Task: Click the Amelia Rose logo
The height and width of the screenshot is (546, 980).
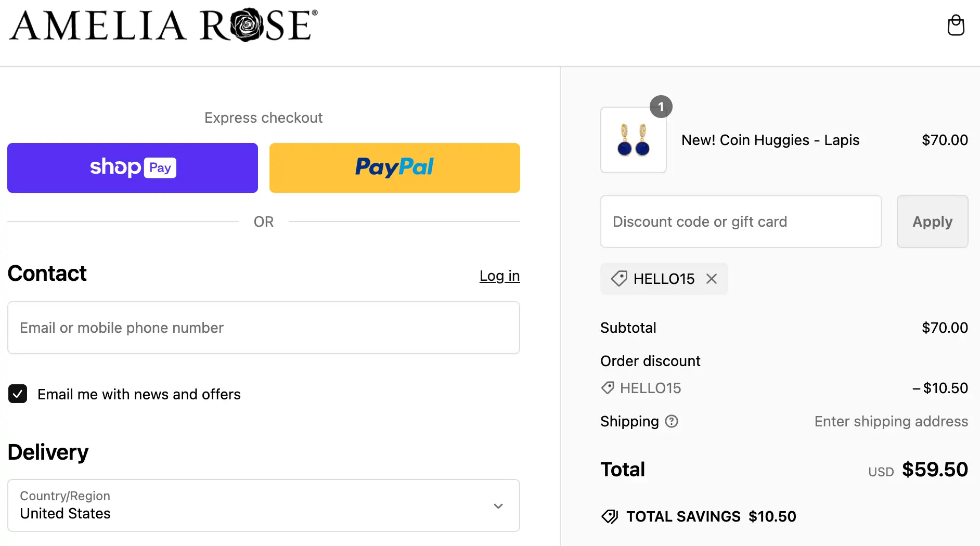Action: (163, 25)
